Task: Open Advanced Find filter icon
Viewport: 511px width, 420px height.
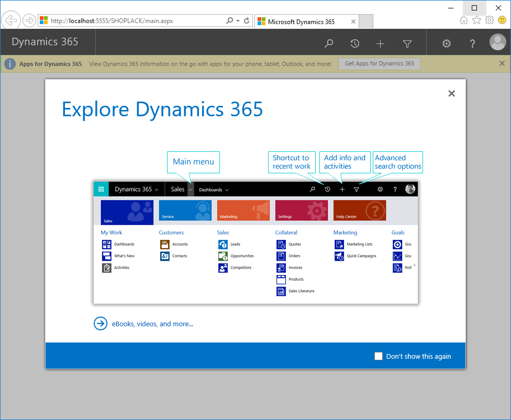Action: (x=407, y=43)
